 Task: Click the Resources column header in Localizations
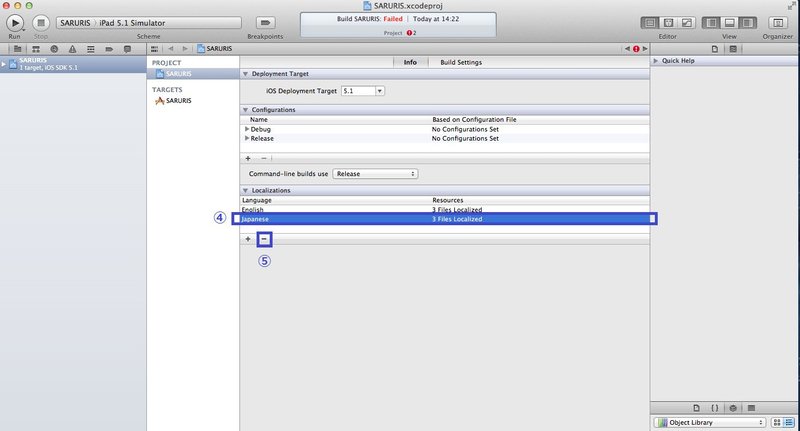coord(448,200)
